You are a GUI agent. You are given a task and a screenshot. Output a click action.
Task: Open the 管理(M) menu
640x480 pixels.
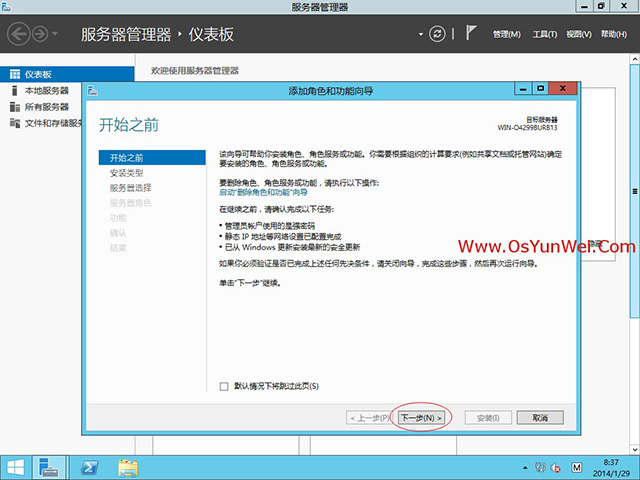[x=507, y=35]
